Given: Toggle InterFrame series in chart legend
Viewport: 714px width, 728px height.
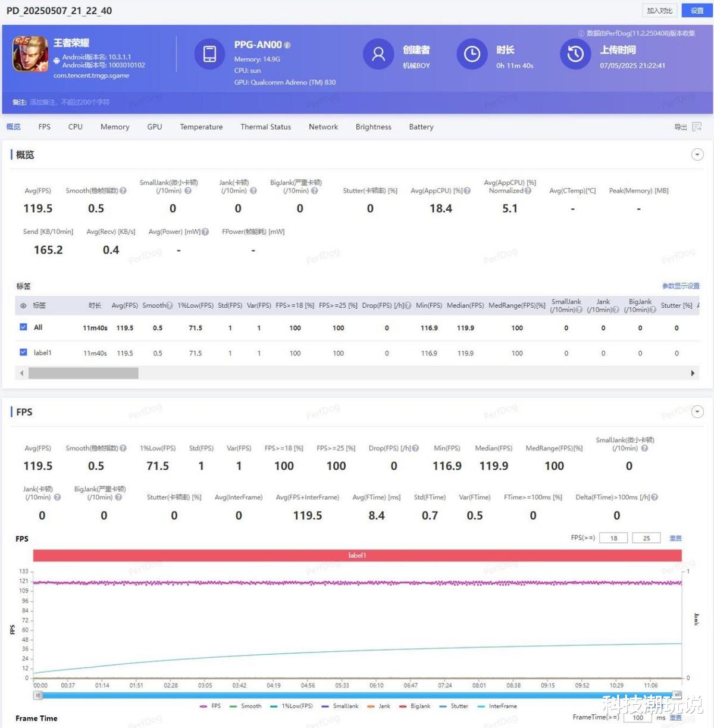Looking at the screenshot, I should tap(497, 706).
